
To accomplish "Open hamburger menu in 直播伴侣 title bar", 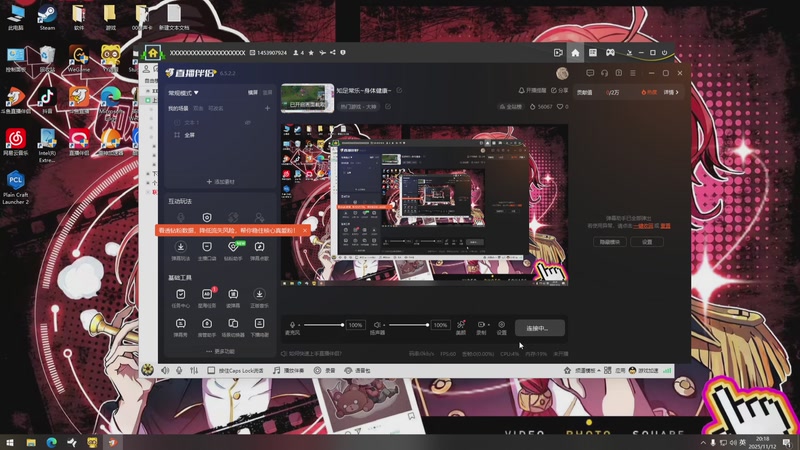I will point(633,73).
